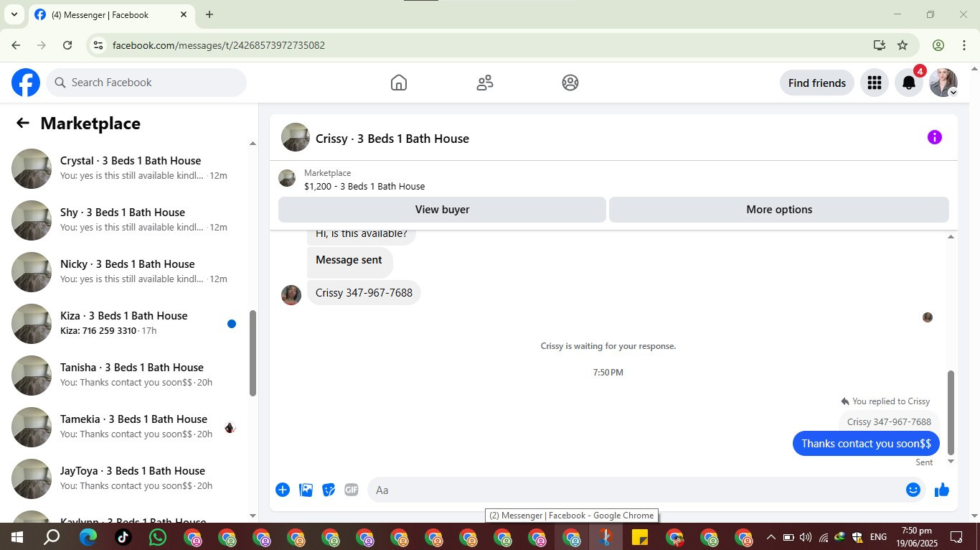Choose a sticker with the sticker icon
Viewport: 980px width, 550px height.
click(x=329, y=490)
